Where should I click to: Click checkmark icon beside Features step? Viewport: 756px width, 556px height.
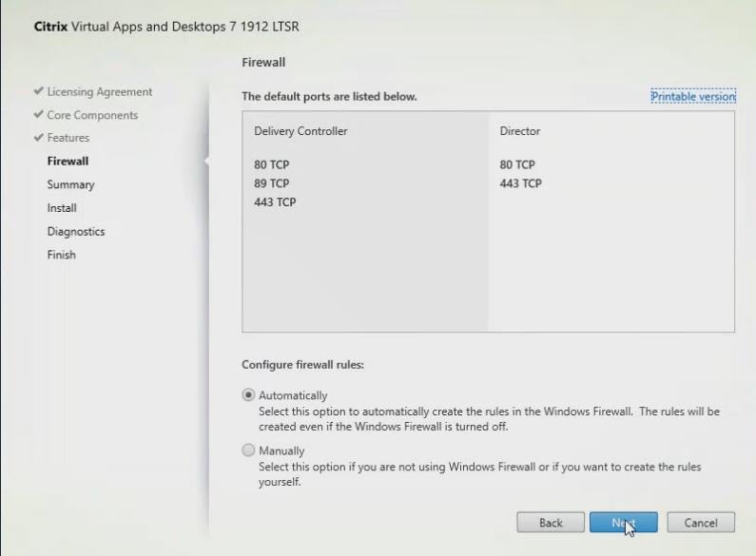click(38, 138)
